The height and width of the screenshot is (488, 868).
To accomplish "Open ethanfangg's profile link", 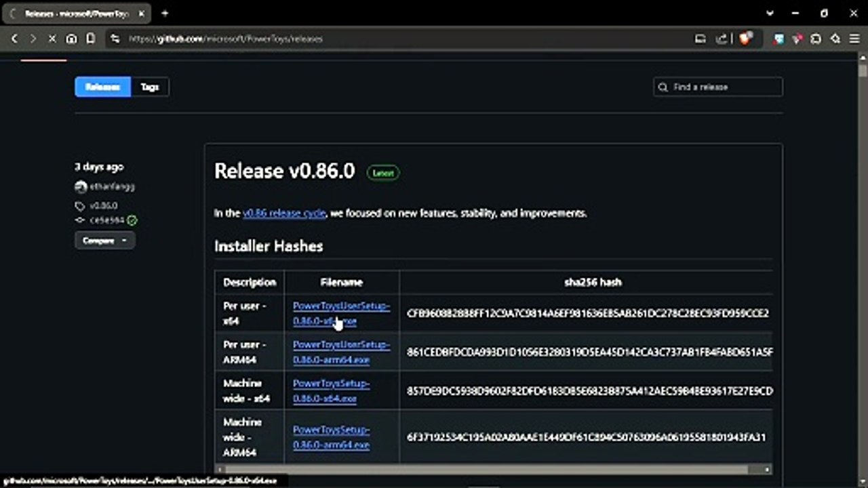I will (112, 186).
